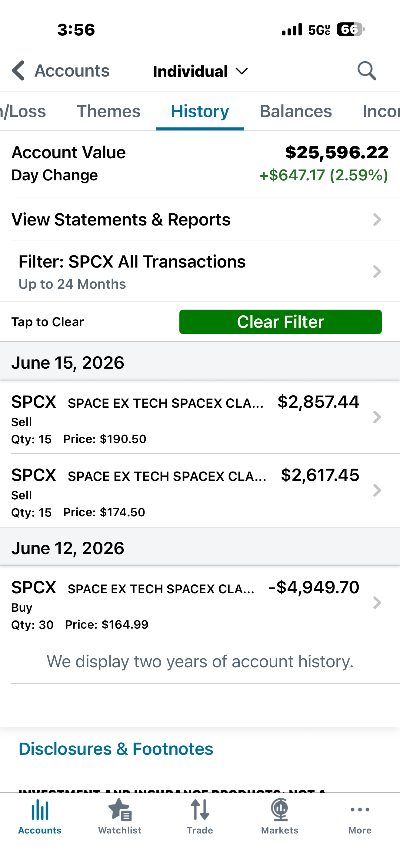The width and height of the screenshot is (400, 868).
Task: Open Disclosures & Footnotes link
Action: click(x=116, y=749)
